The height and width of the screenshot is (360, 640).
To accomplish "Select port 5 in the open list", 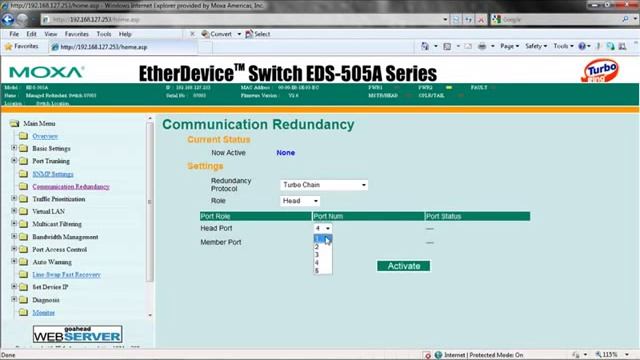I will point(322,271).
